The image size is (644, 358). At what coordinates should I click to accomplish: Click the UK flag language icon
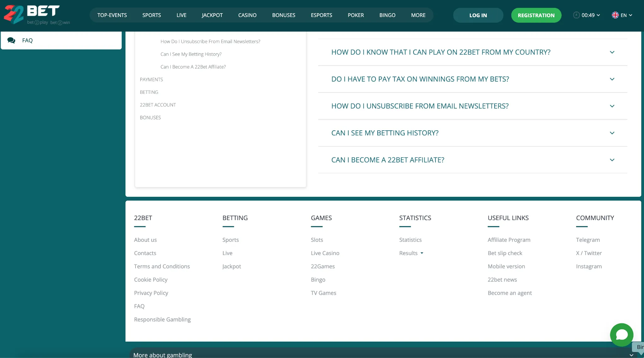615,15
